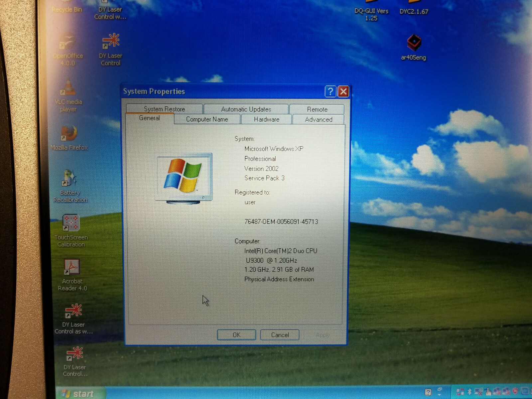The width and height of the screenshot is (532, 399).
Task: Click the text 'Microsoft Windows XP'
Action: pos(274,149)
